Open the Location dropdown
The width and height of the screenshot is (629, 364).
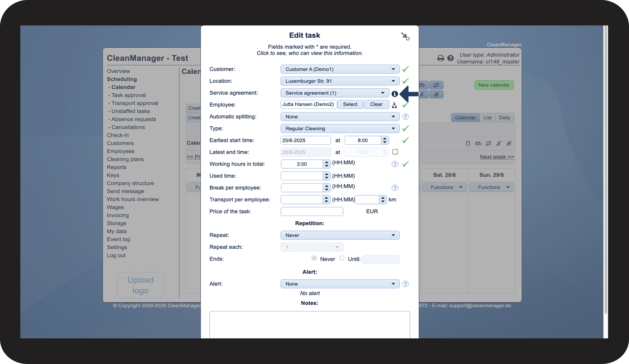point(340,81)
